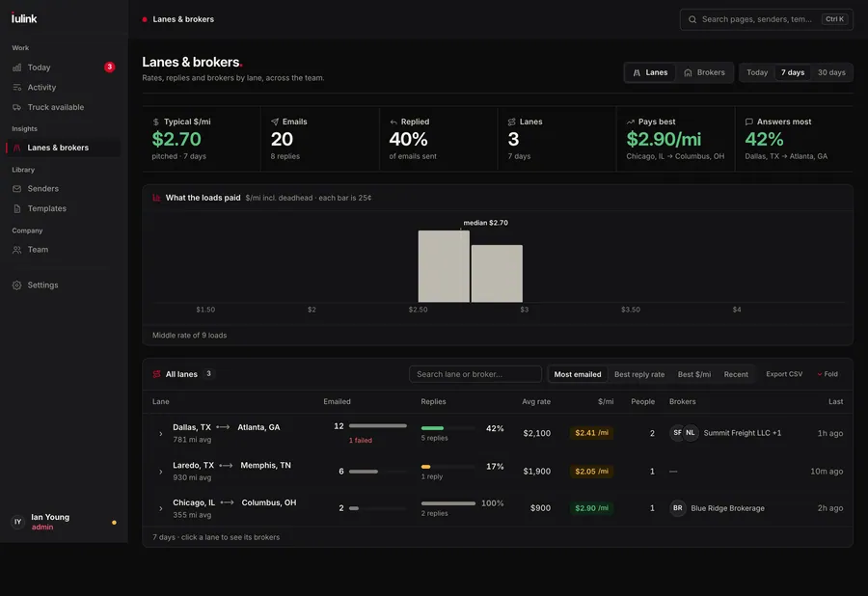Click the 1 failed link in Dallas row
The image size is (868, 596).
click(x=361, y=441)
